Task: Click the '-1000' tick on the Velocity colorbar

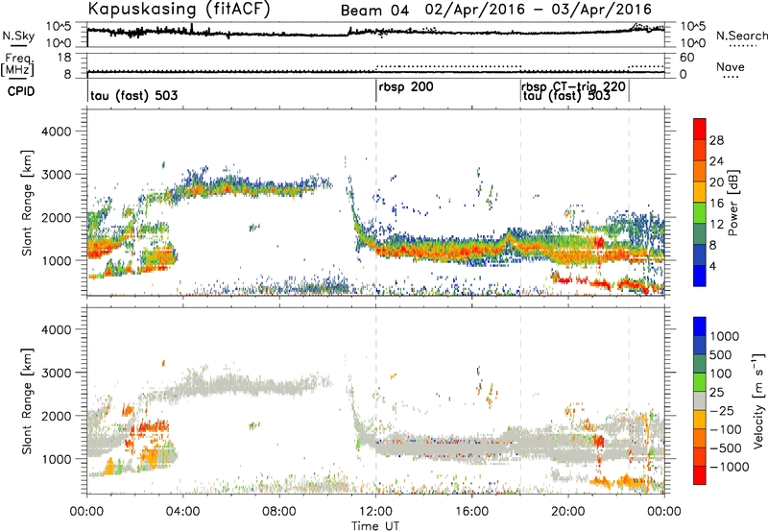Action: pos(729,467)
